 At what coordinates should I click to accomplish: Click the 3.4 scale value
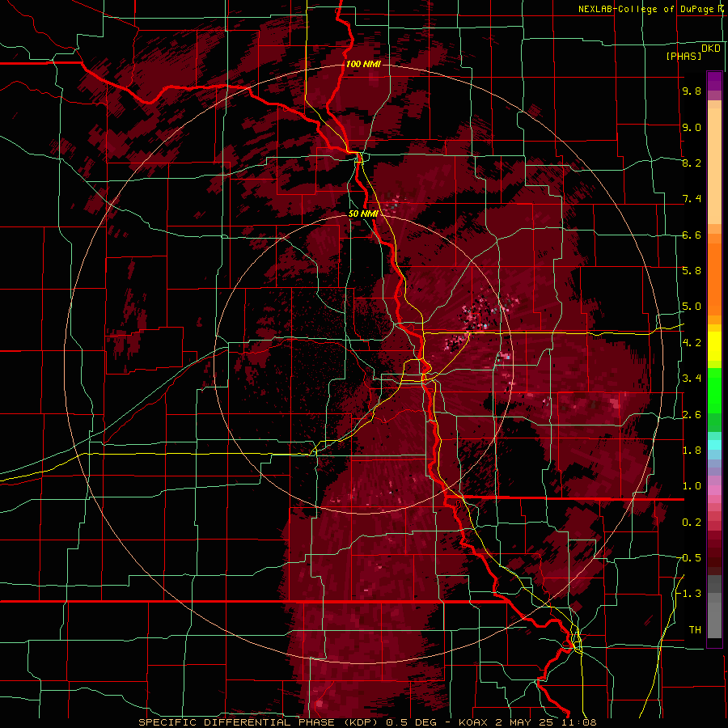pos(692,379)
